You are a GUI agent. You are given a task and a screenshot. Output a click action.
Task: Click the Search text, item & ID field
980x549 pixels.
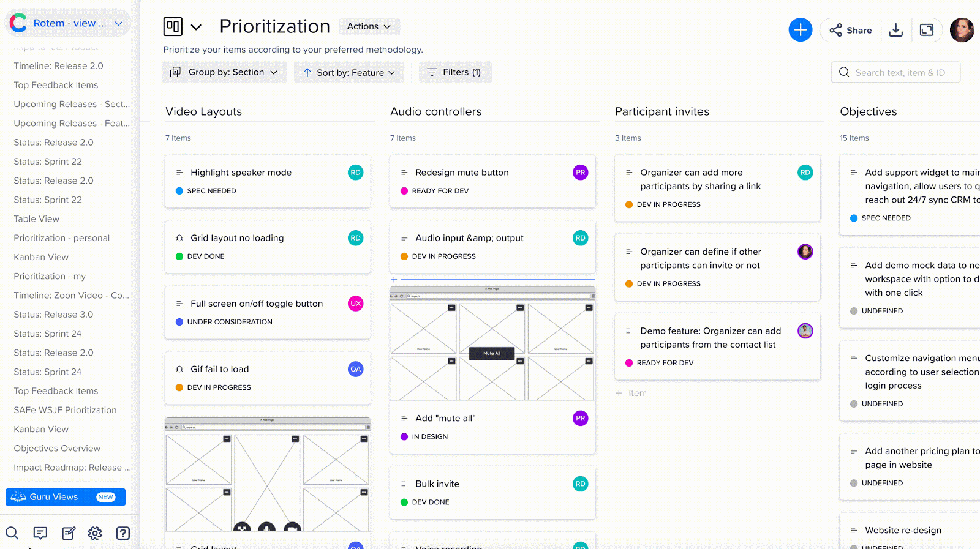(x=900, y=72)
